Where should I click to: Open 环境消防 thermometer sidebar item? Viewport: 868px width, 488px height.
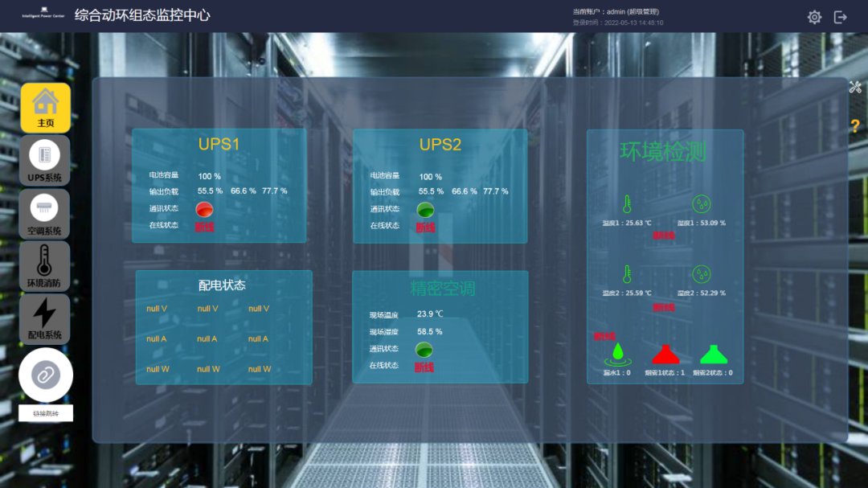pos(45,265)
